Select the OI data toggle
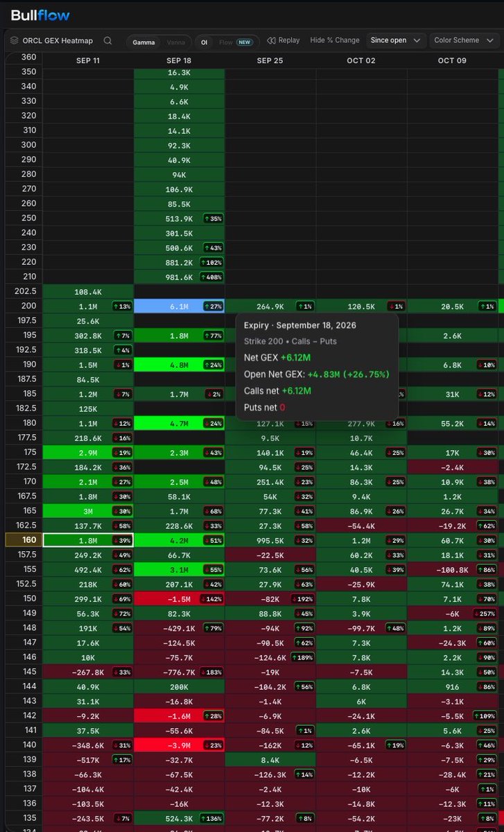 (x=205, y=42)
